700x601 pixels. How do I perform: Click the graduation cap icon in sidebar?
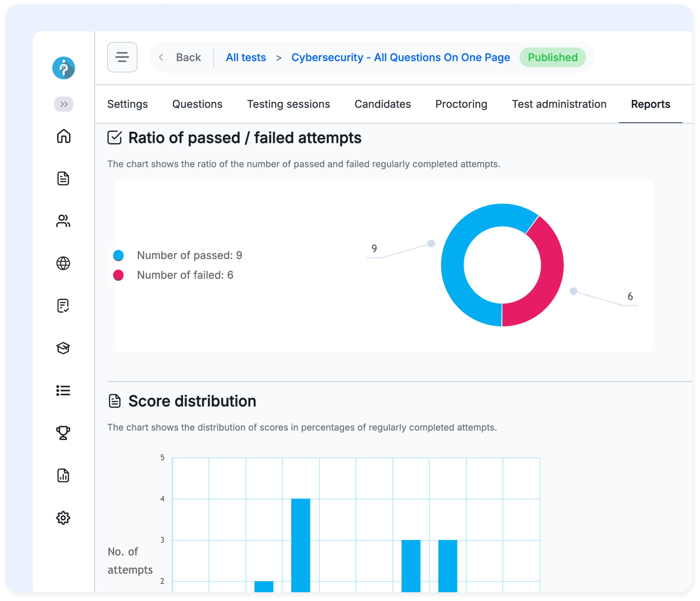63,348
